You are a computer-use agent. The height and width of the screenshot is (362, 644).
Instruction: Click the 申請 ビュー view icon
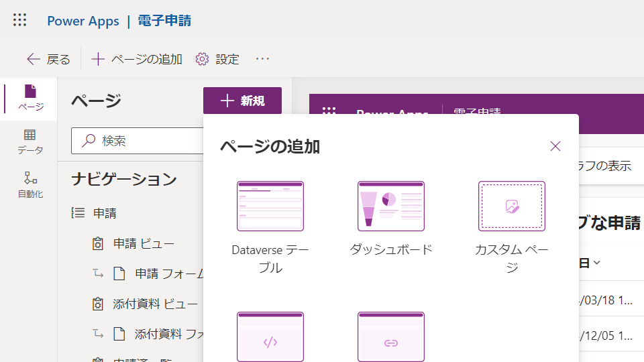click(98, 243)
